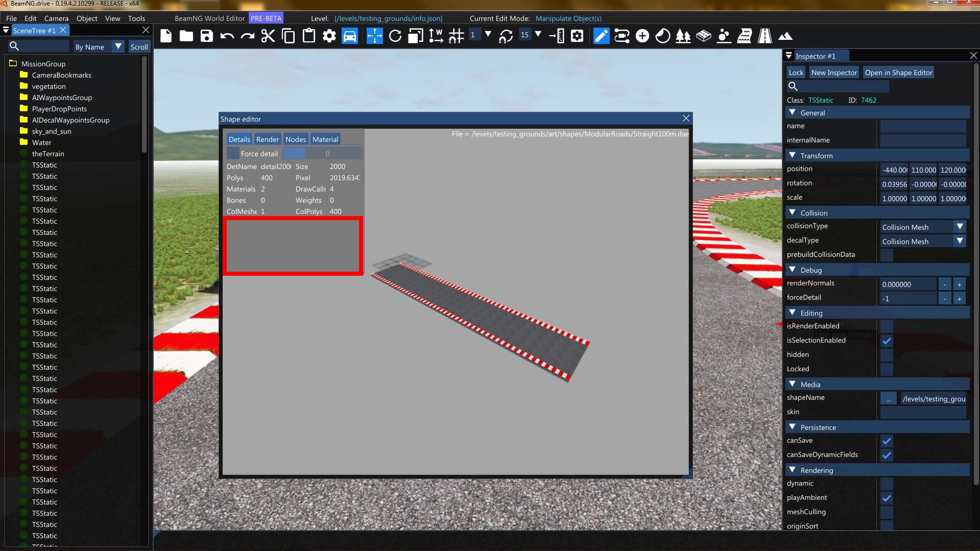Toggle prebuildCollisionData checkbox
This screenshot has width=980, height=551.
[x=887, y=255]
